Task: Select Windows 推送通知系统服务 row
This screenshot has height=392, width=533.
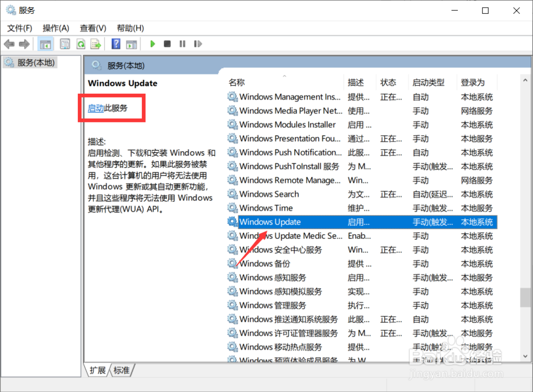Action: point(362,320)
